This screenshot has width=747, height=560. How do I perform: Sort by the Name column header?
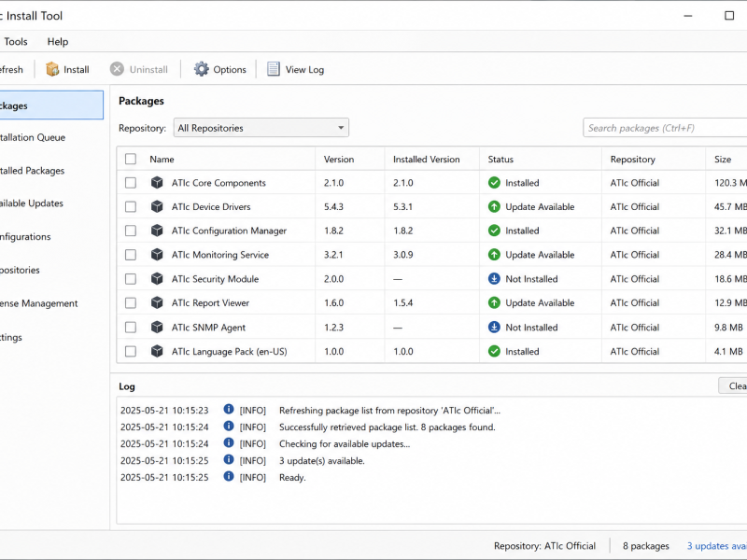click(162, 159)
